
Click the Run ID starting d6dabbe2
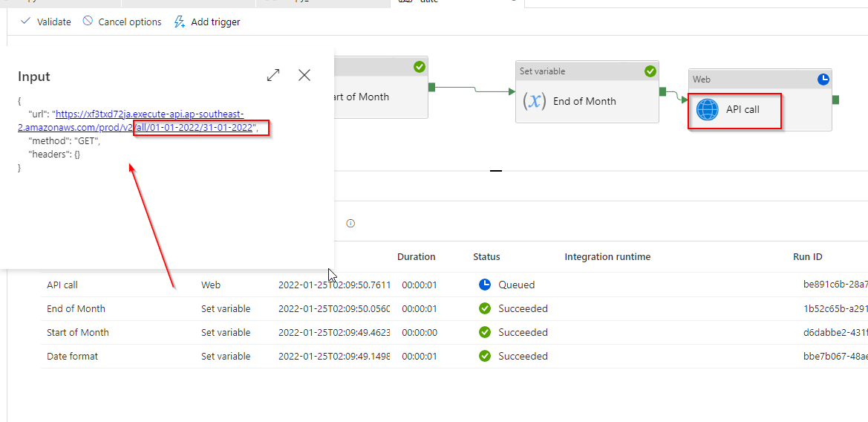tap(835, 332)
